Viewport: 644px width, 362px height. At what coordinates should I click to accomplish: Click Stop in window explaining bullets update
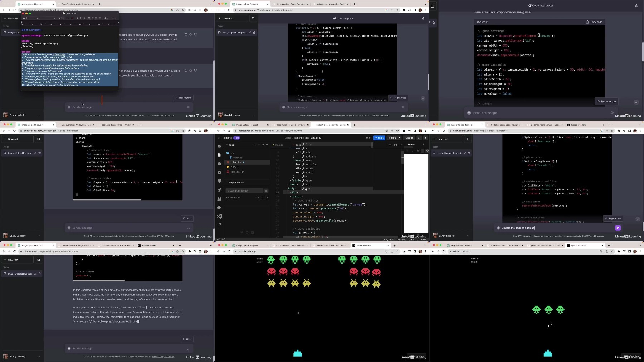click(x=187, y=339)
